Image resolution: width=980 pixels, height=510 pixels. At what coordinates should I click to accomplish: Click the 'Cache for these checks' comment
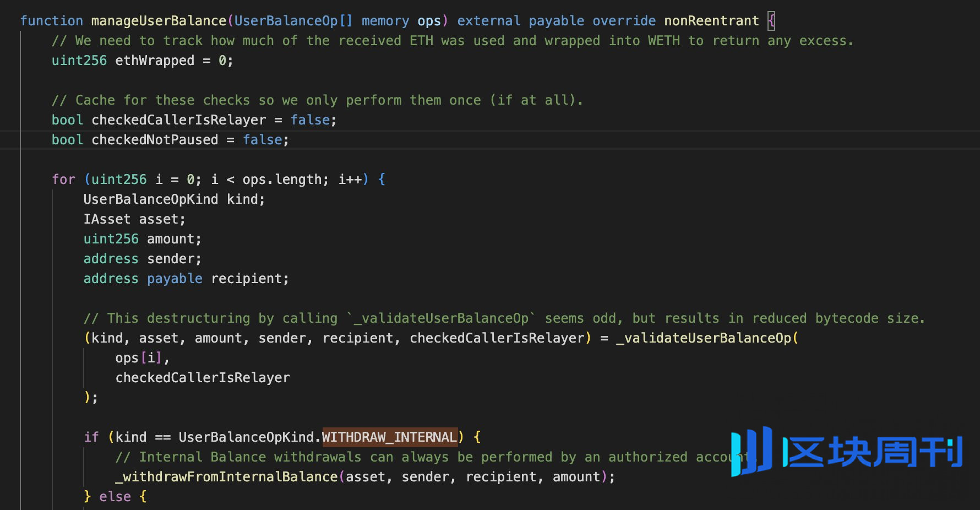(x=317, y=100)
